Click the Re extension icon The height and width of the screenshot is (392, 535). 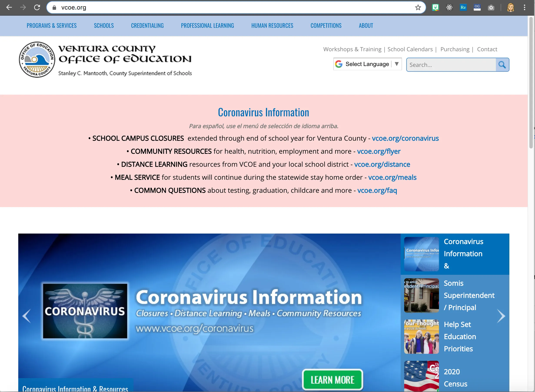pos(463,7)
